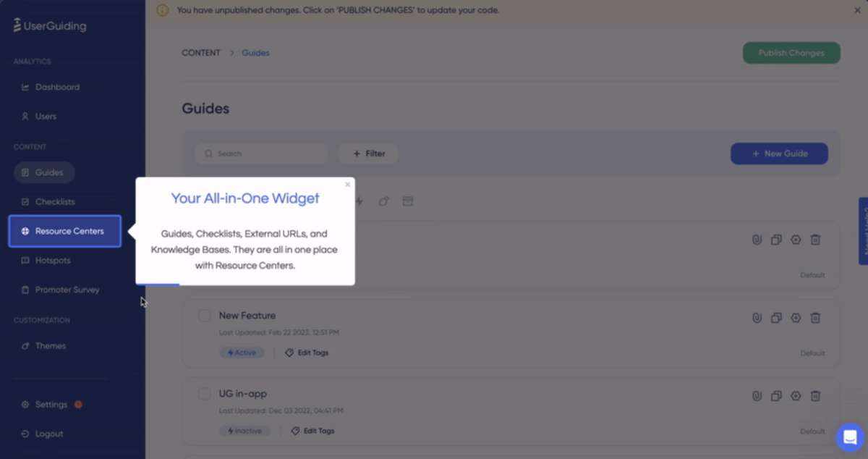
Task: Open the chat widget bubble
Action: 849,437
